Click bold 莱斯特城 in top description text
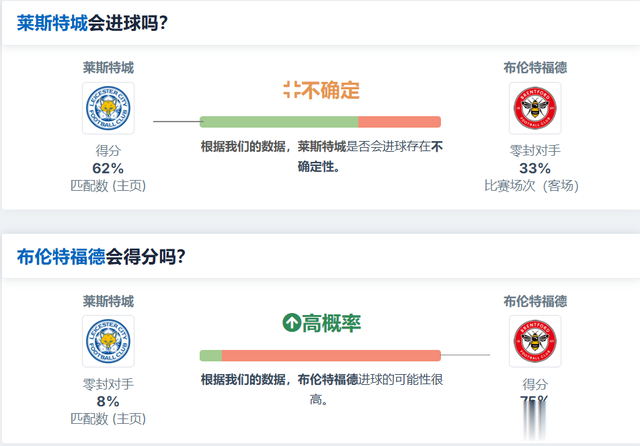Viewport: 640px width, 446px height. (x=322, y=146)
